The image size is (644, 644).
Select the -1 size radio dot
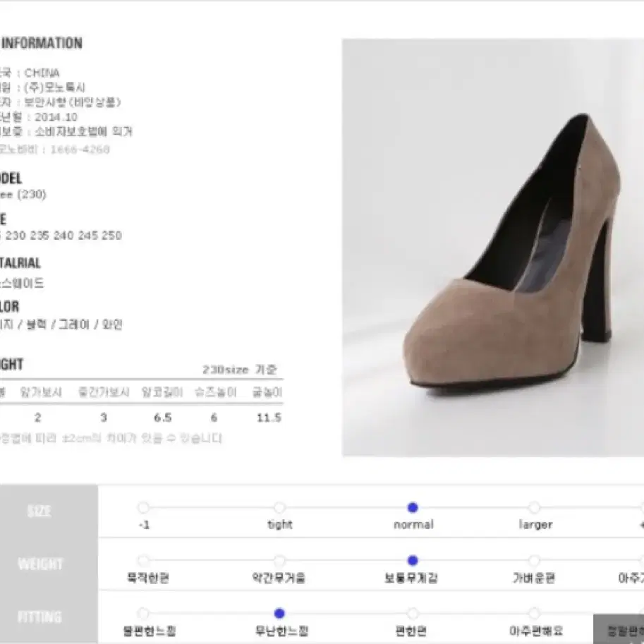(143, 508)
